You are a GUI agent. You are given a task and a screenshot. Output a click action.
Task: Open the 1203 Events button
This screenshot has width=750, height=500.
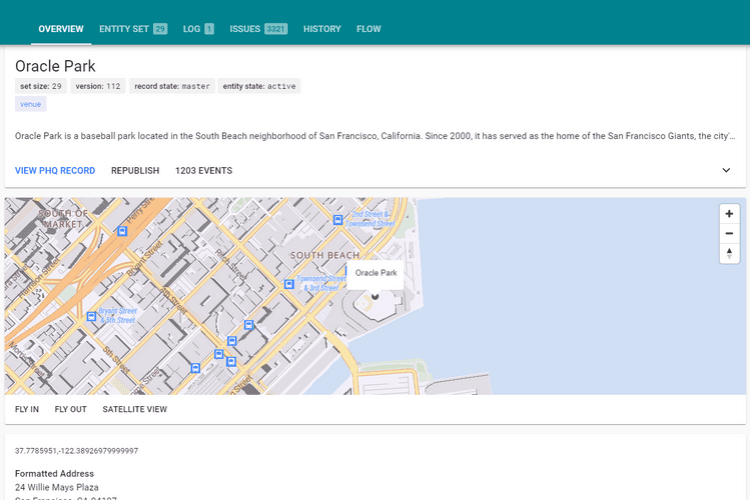pyautogui.click(x=204, y=171)
